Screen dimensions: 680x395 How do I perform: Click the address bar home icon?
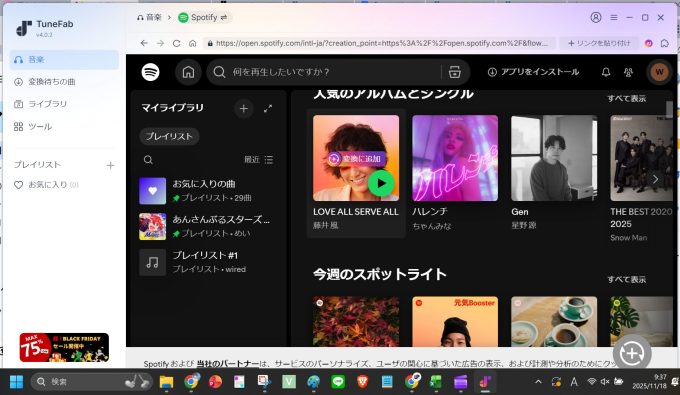click(x=193, y=43)
